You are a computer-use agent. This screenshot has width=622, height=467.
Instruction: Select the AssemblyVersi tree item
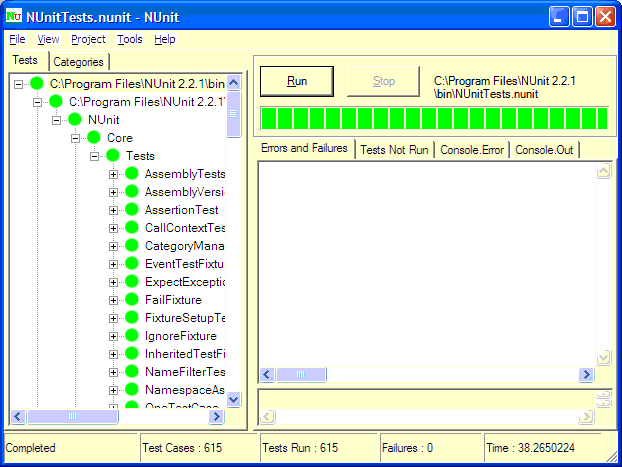click(184, 192)
